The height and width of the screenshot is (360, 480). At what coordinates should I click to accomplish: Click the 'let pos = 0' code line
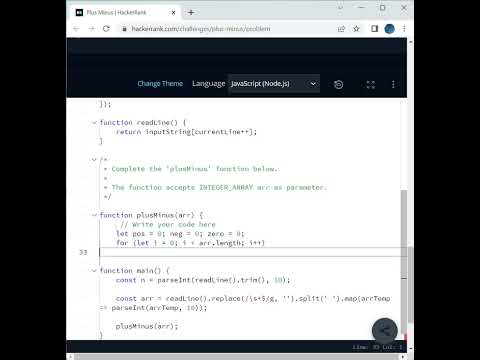tap(180, 234)
